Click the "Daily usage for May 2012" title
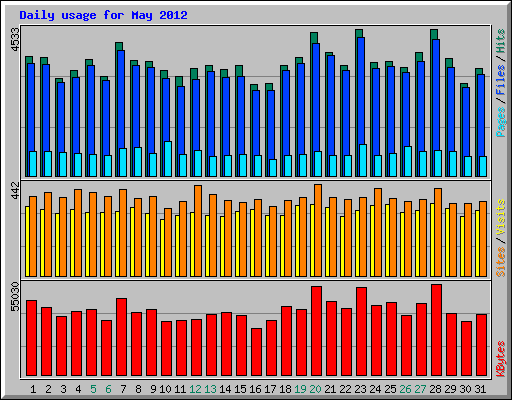 [x=103, y=15]
